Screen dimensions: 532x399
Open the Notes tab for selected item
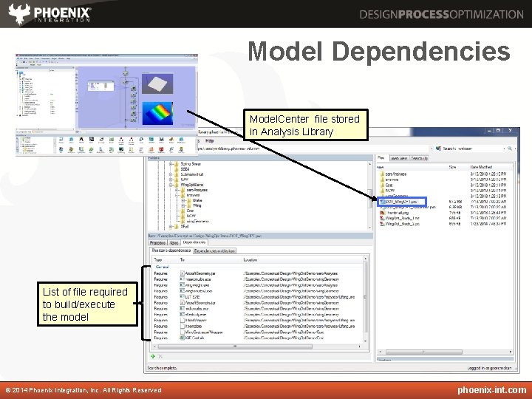[x=174, y=242]
